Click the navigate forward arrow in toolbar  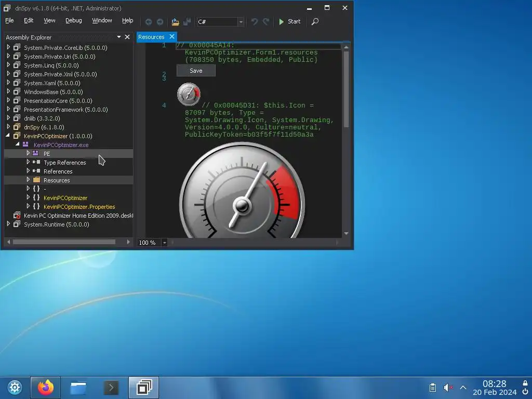coord(160,22)
